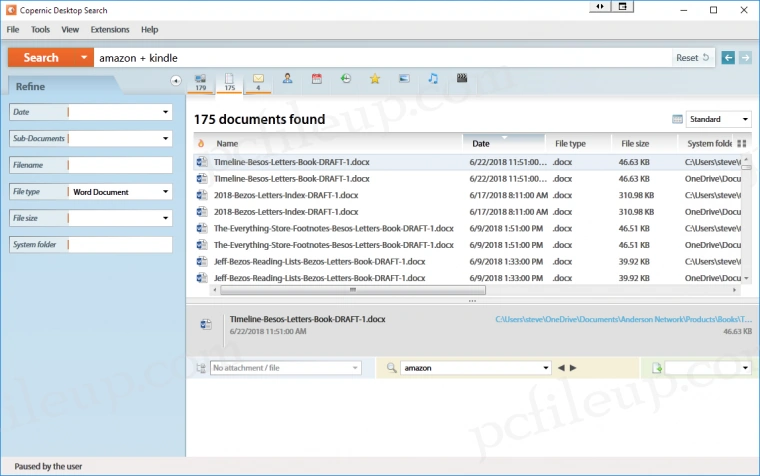Sort results by Date column header
This screenshot has height=476, width=760.
[x=504, y=143]
